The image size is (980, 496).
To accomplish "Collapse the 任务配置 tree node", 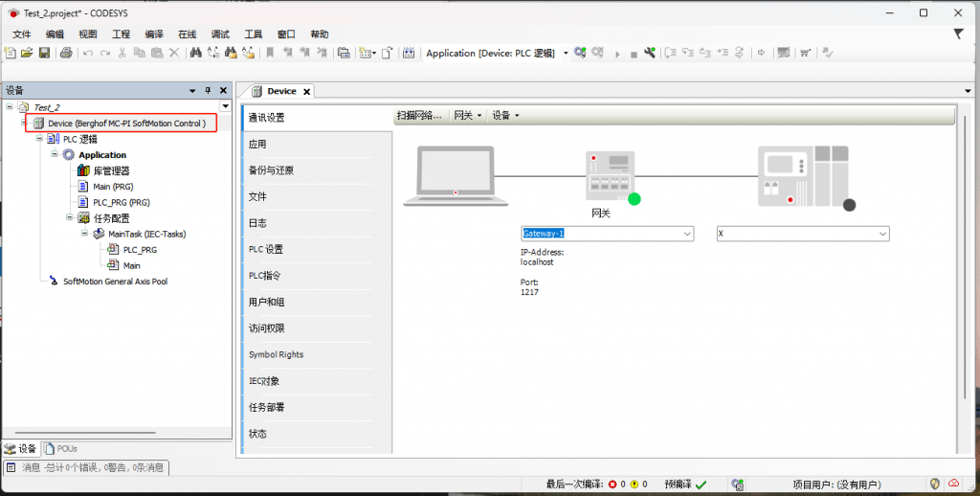I will pos(70,217).
